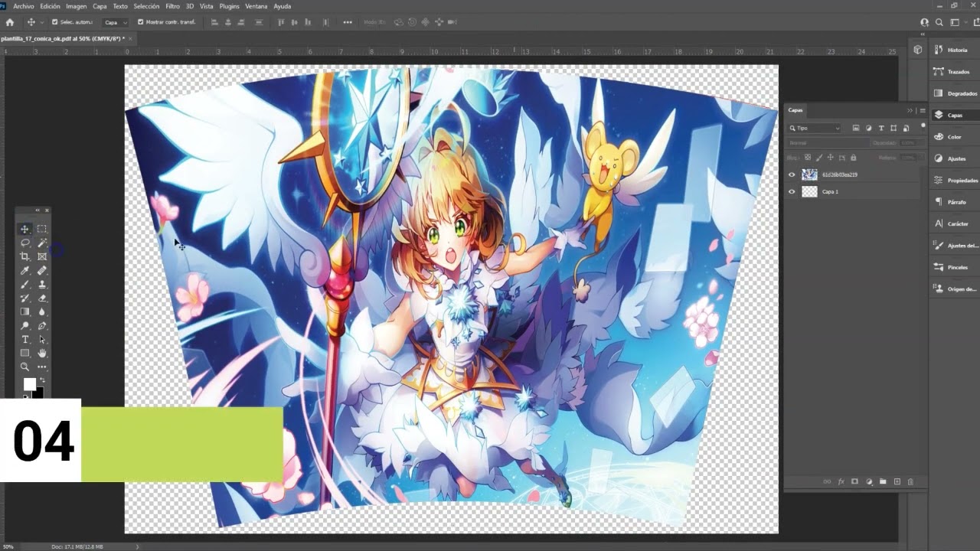Select the Healing Brush tool

(42, 270)
